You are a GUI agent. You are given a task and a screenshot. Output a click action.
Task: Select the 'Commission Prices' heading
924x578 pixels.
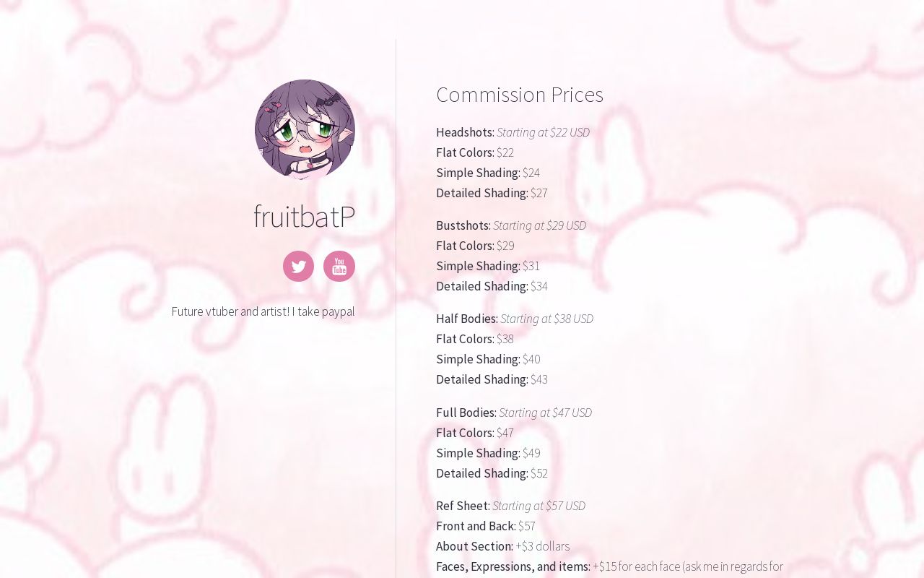520,94
